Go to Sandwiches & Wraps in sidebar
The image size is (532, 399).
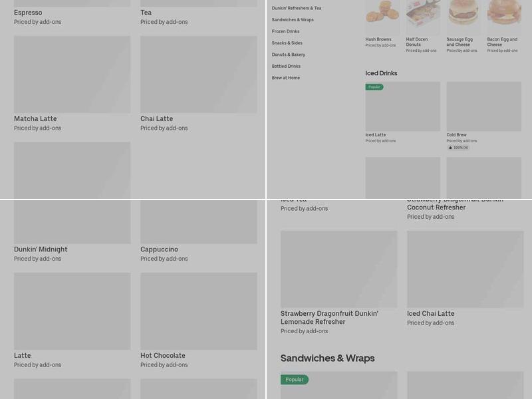tap(293, 20)
